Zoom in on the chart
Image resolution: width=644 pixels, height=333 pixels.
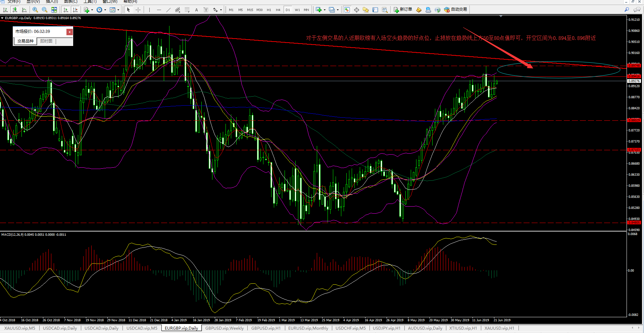click(x=35, y=10)
